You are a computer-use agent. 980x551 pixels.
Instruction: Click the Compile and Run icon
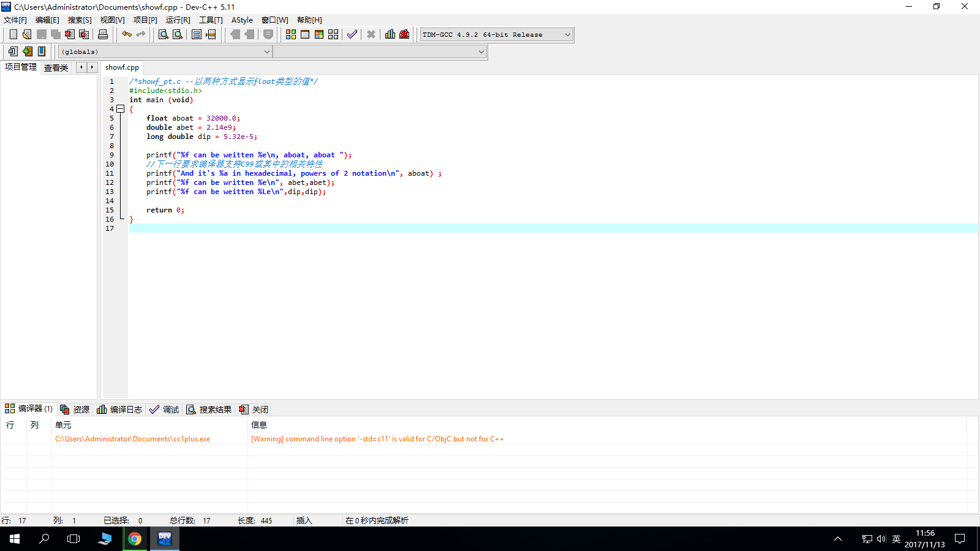[x=319, y=34]
